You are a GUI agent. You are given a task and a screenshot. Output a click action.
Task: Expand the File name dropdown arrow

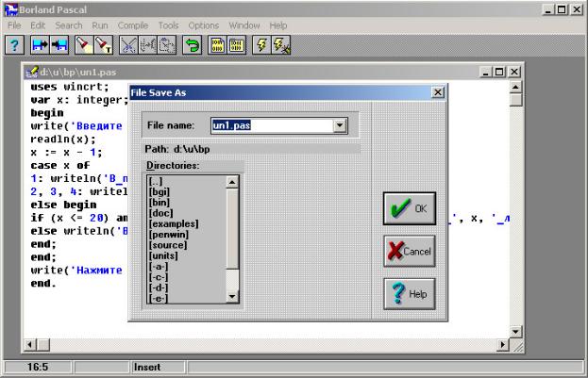[340, 125]
